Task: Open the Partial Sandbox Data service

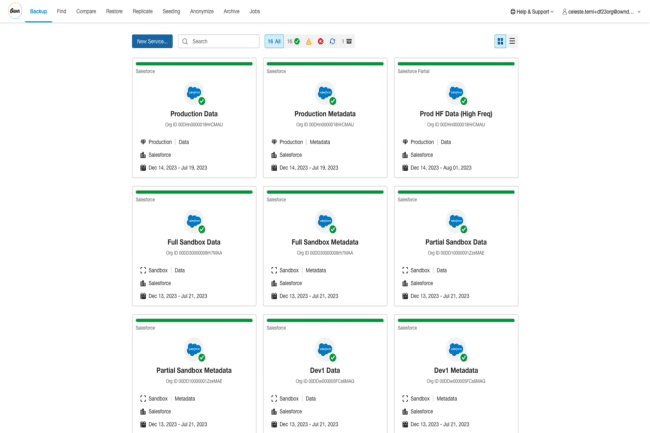Action: tap(456, 242)
